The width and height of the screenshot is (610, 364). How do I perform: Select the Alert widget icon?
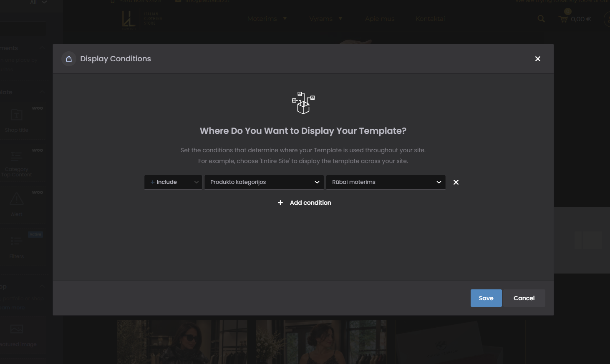[x=17, y=199]
